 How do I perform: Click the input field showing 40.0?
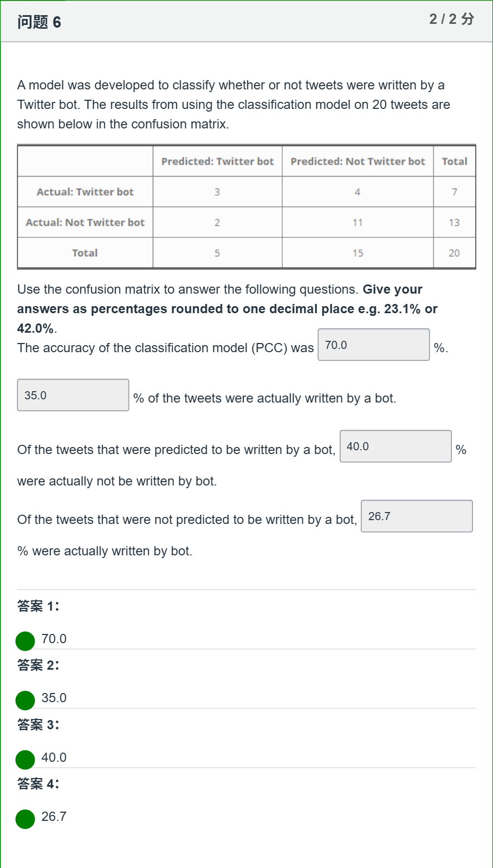point(395,446)
